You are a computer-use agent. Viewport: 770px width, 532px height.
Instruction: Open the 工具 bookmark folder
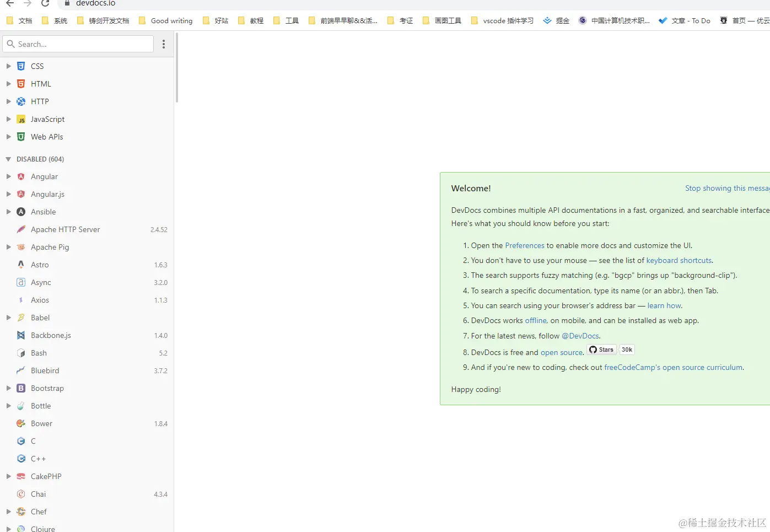(286, 20)
